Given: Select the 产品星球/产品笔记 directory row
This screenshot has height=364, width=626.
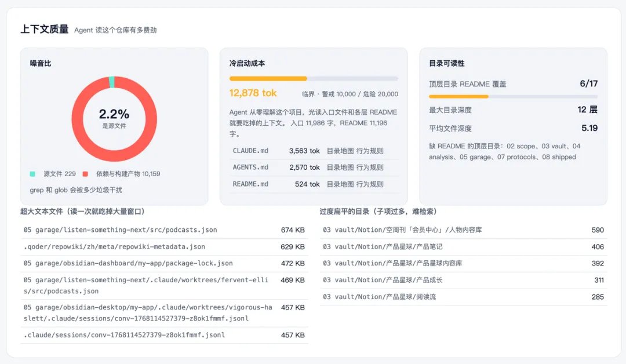Looking at the screenshot, I should 464,247.
